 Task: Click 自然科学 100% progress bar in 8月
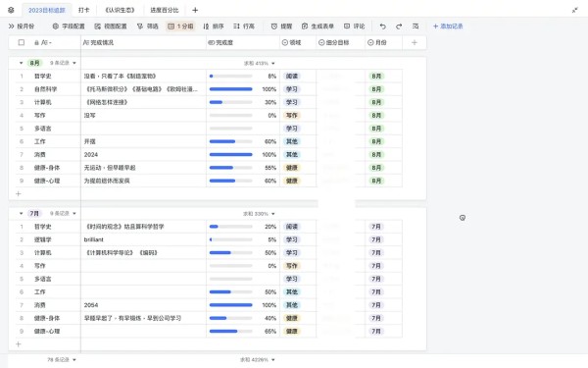click(x=230, y=89)
